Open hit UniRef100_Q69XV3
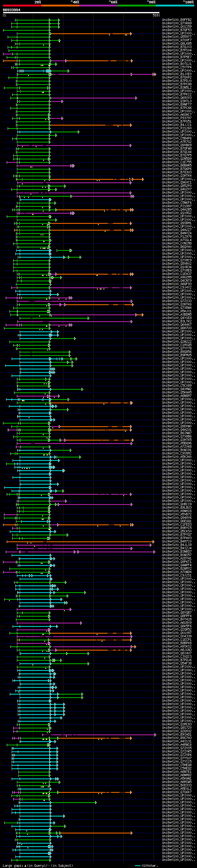 point(177,98)
